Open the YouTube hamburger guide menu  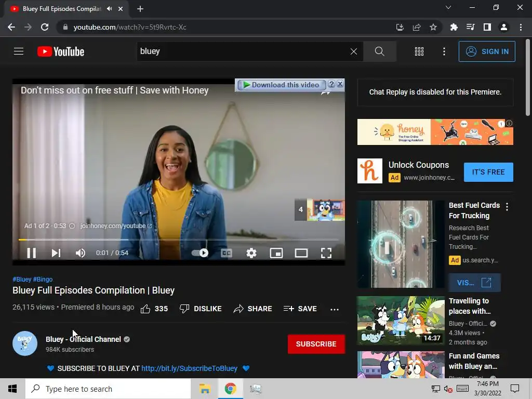(x=19, y=51)
